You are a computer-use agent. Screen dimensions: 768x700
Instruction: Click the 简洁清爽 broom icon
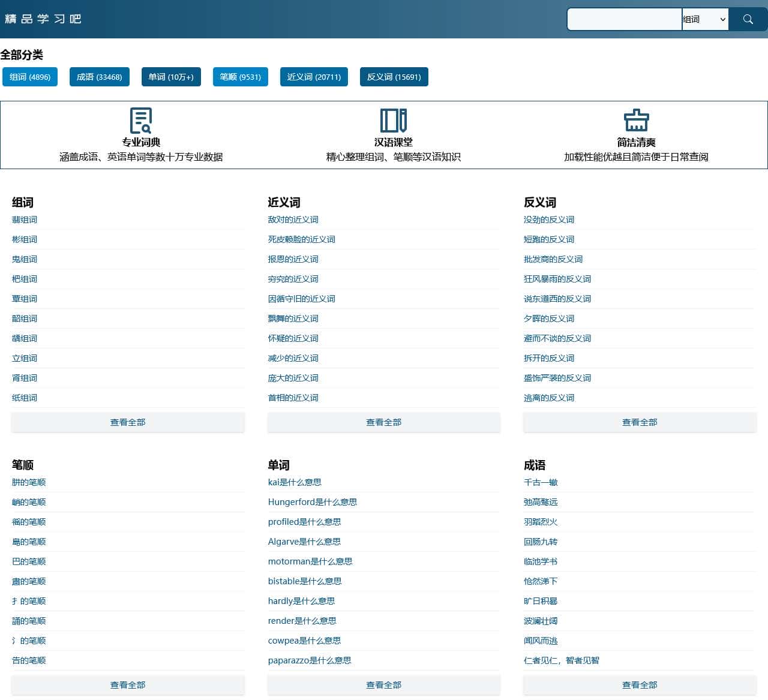click(636, 121)
